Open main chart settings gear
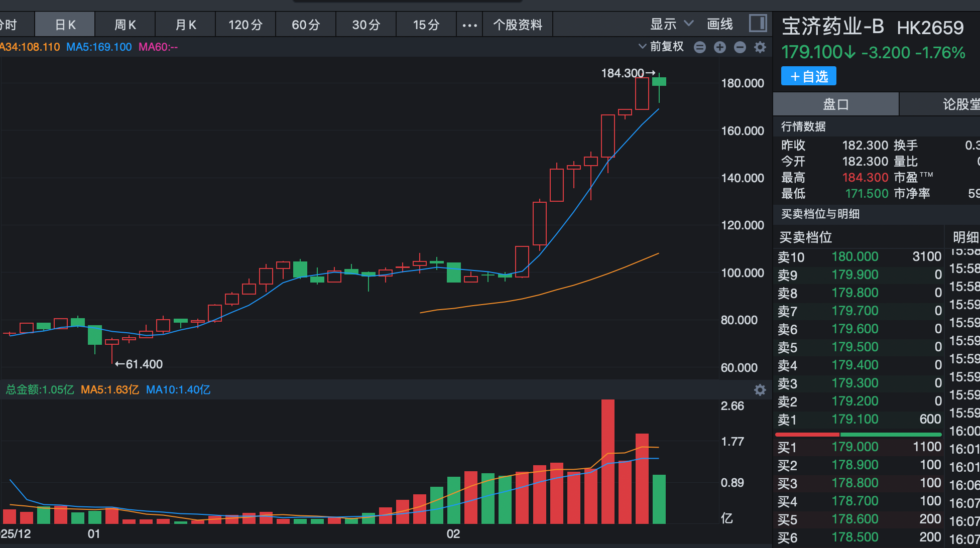Screen dimensions: 980x548 (760, 47)
